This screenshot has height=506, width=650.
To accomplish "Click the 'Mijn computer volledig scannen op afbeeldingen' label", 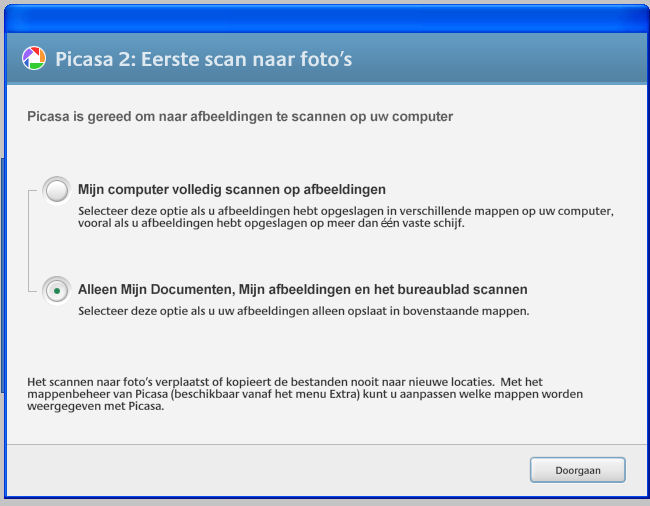I will click(x=232, y=189).
